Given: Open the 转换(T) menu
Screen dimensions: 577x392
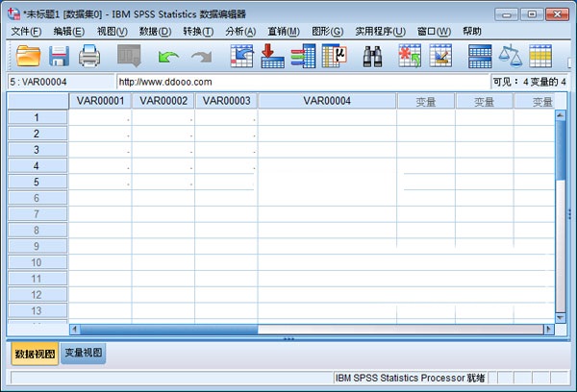Looking at the screenshot, I should 197,31.
